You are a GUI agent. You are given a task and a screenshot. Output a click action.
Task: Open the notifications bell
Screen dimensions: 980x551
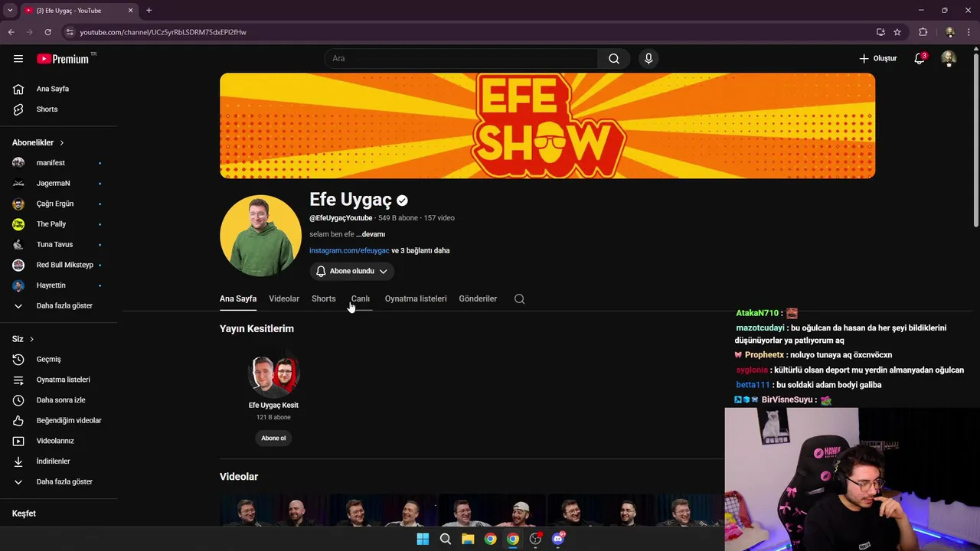tap(920, 59)
